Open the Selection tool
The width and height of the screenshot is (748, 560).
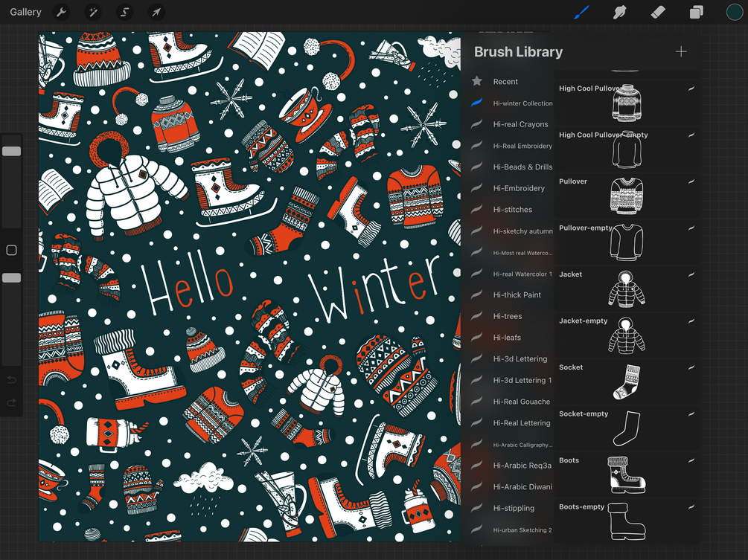[124, 12]
